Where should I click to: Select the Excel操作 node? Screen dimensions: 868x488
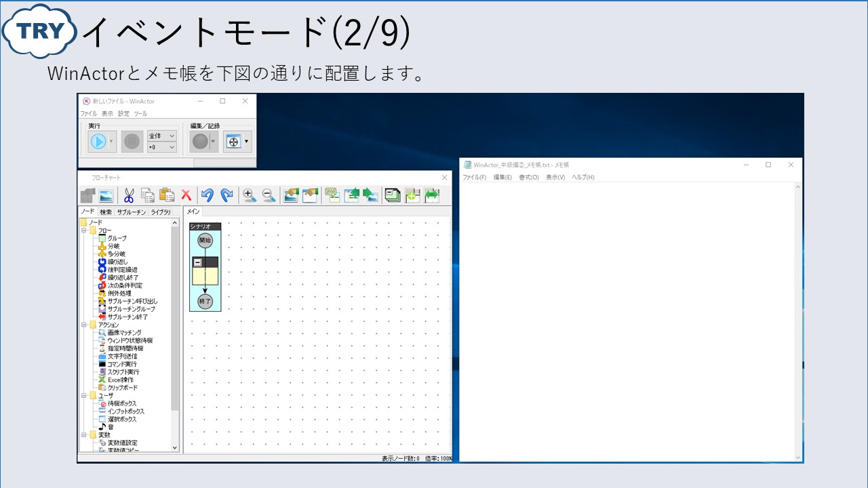pos(121,380)
